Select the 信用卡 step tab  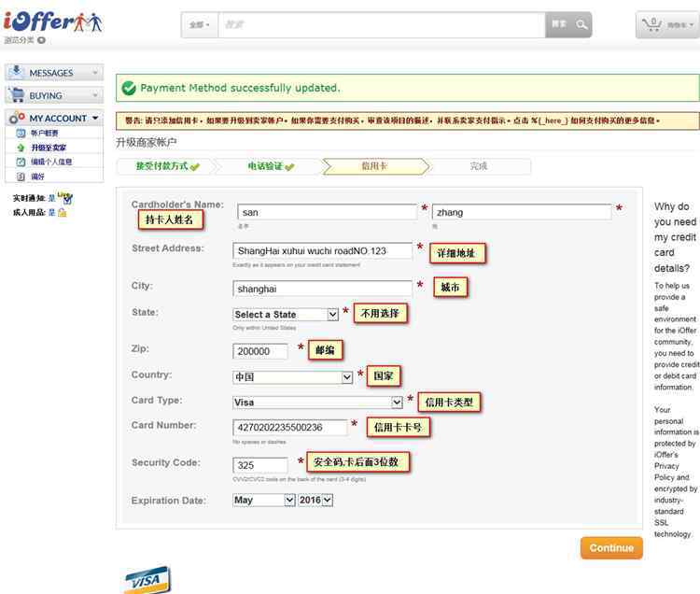(x=374, y=166)
